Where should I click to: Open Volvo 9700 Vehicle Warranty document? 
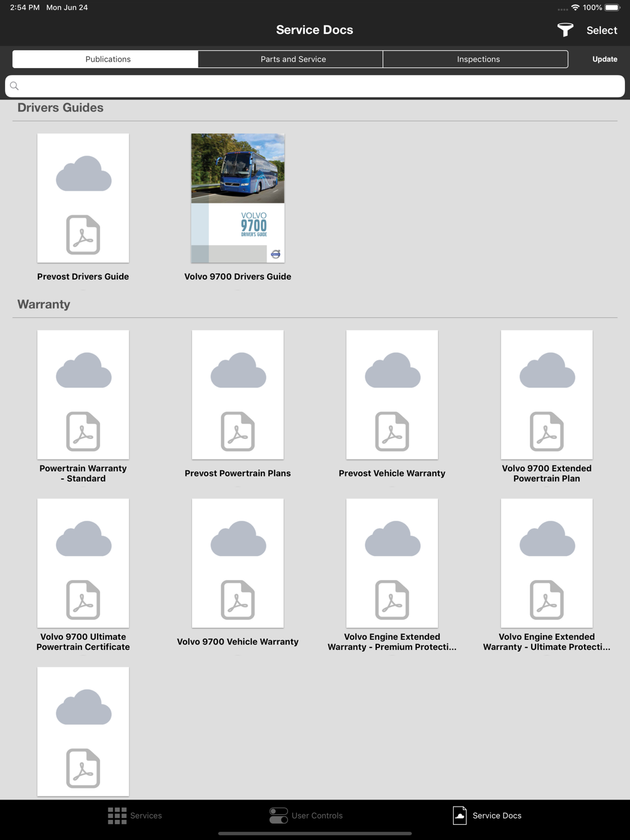point(238,564)
